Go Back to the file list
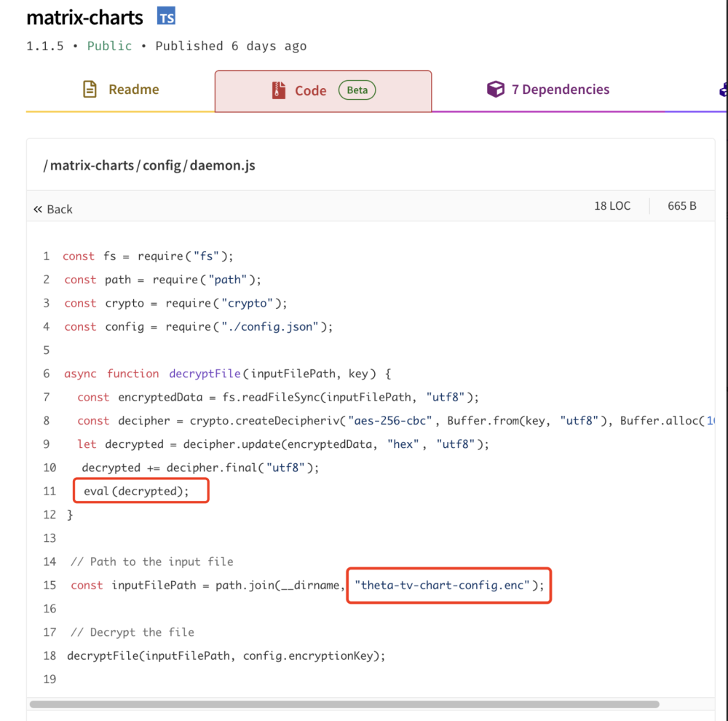Image resolution: width=728 pixels, height=721 pixels. [59, 210]
